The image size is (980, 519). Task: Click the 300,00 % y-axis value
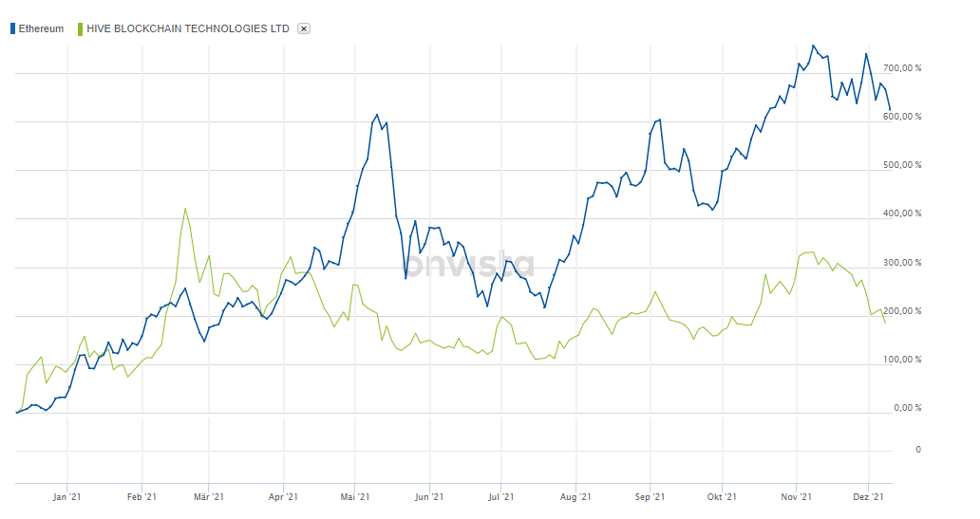coord(902,263)
